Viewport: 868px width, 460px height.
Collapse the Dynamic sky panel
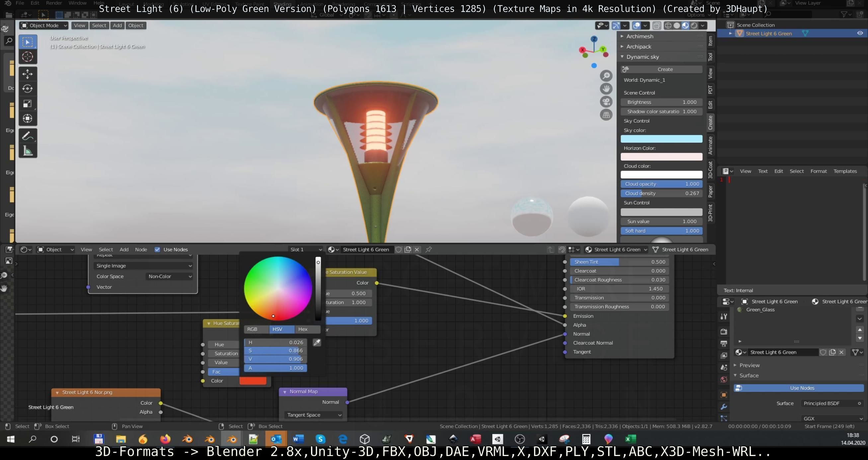coord(622,57)
